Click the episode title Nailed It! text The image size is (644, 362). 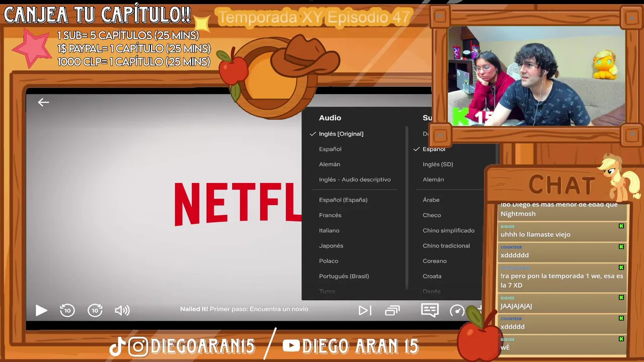pos(194,309)
